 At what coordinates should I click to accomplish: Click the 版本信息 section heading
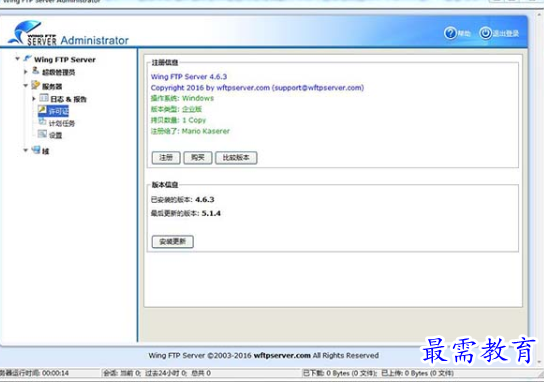[x=165, y=185]
